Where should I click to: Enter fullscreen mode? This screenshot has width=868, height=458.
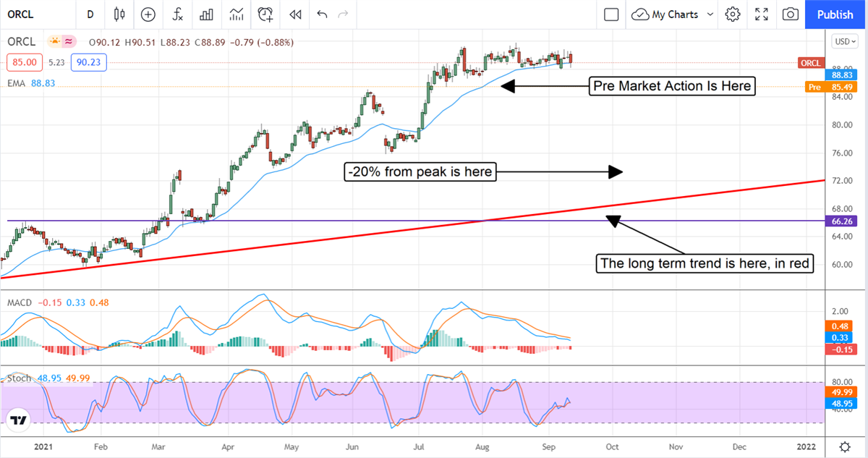click(762, 14)
